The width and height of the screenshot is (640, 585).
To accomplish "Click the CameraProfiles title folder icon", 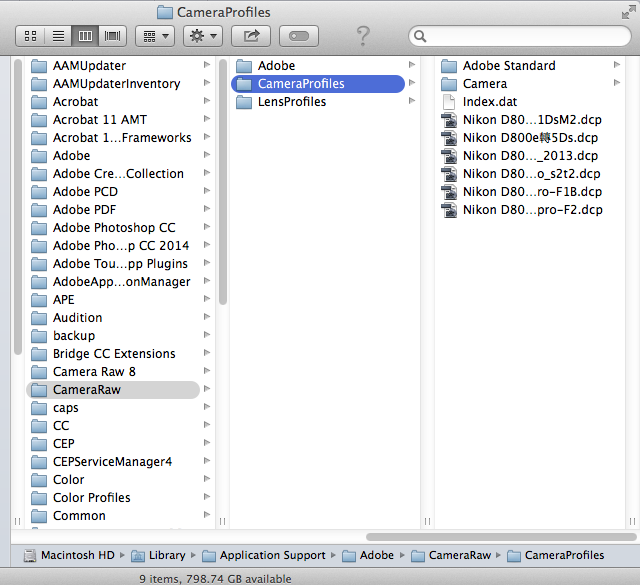I will click(165, 12).
